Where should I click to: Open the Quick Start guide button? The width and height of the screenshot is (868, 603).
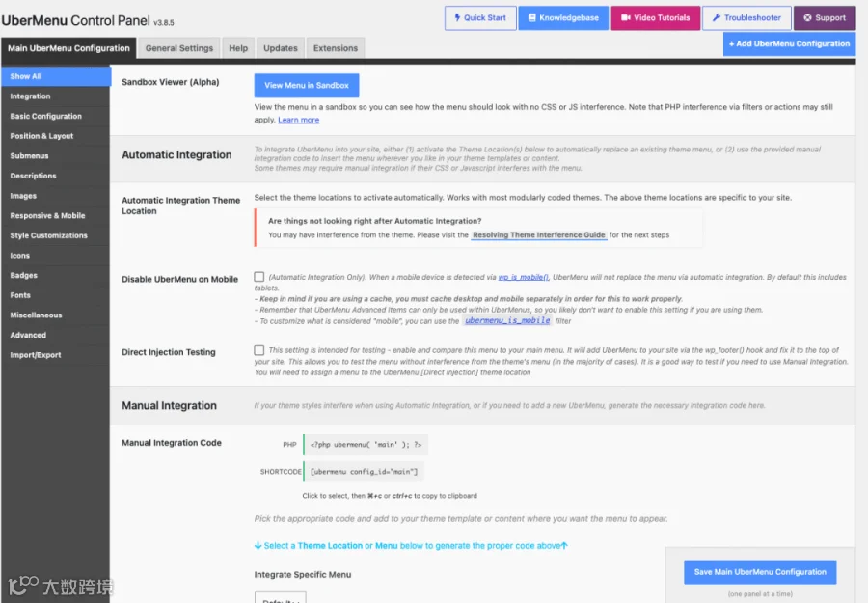[480, 17]
